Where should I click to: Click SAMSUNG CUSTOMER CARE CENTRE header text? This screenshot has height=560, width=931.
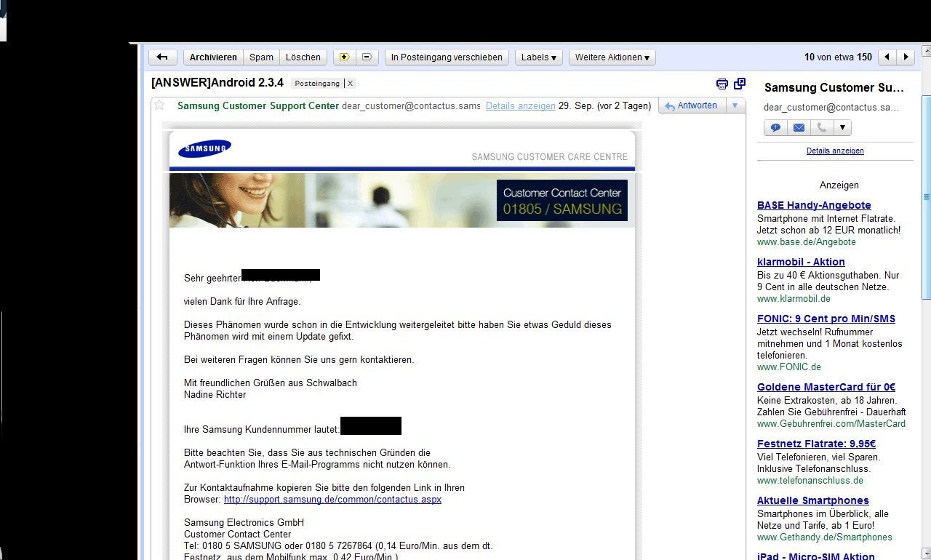(x=549, y=156)
